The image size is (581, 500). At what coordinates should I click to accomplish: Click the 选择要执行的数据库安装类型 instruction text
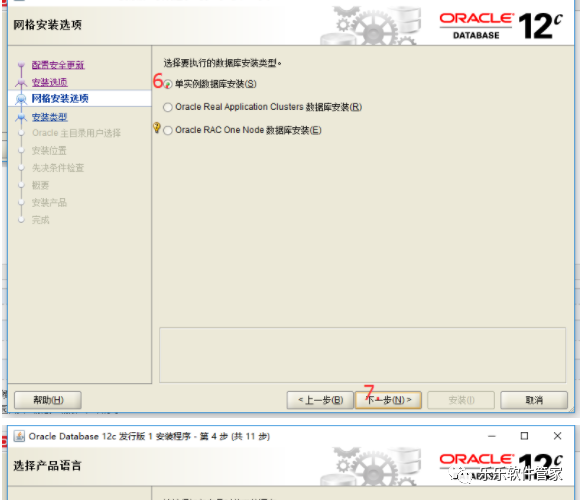click(x=222, y=63)
